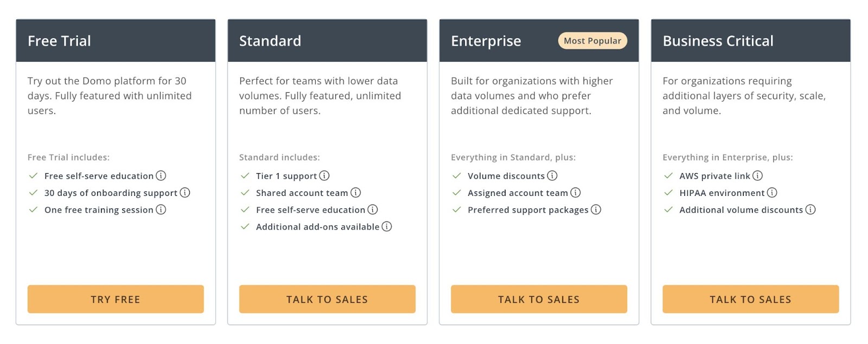Image resolution: width=868 pixels, height=344 pixels.
Task: Click TALK TO SALES for Enterprise plan
Action: coord(539,299)
